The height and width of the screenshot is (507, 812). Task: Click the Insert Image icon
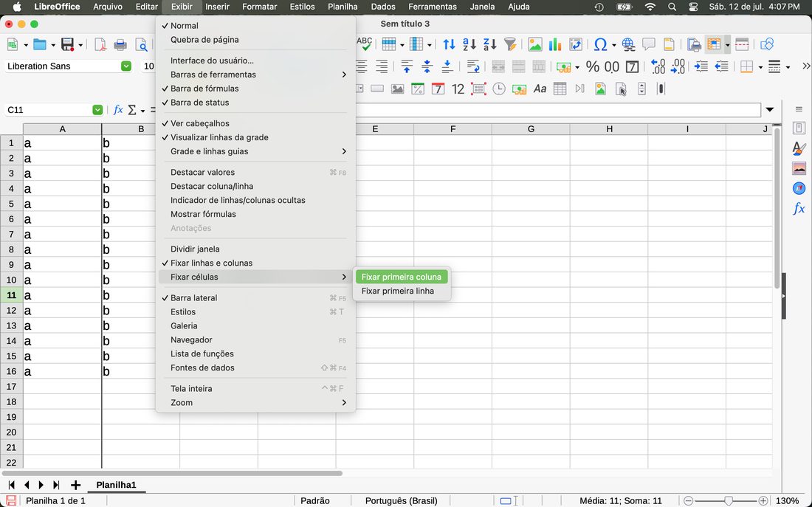535,44
